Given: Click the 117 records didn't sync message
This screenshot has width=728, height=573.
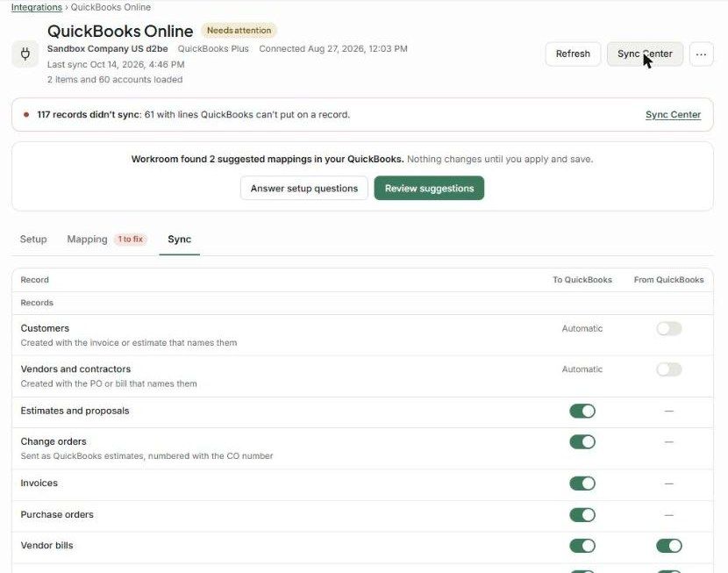Looking at the screenshot, I should (x=194, y=115).
